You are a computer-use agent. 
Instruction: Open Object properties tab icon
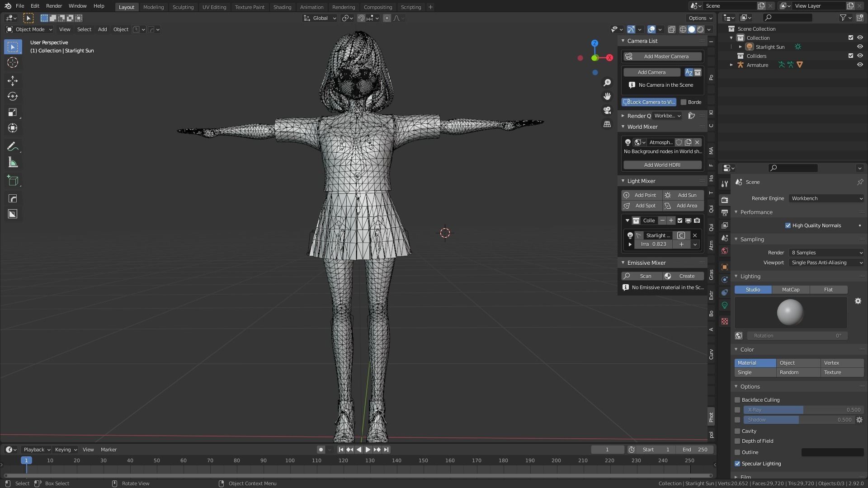pos(725,267)
